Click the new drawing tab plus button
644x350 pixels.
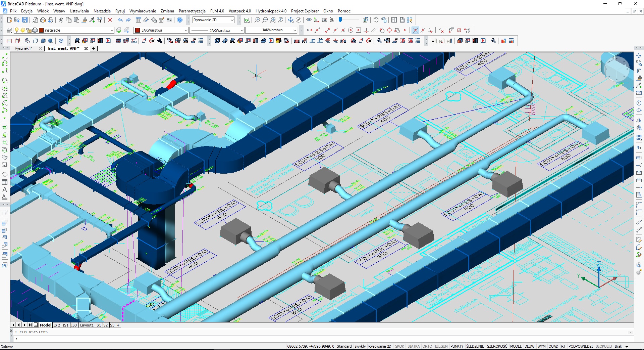(94, 48)
